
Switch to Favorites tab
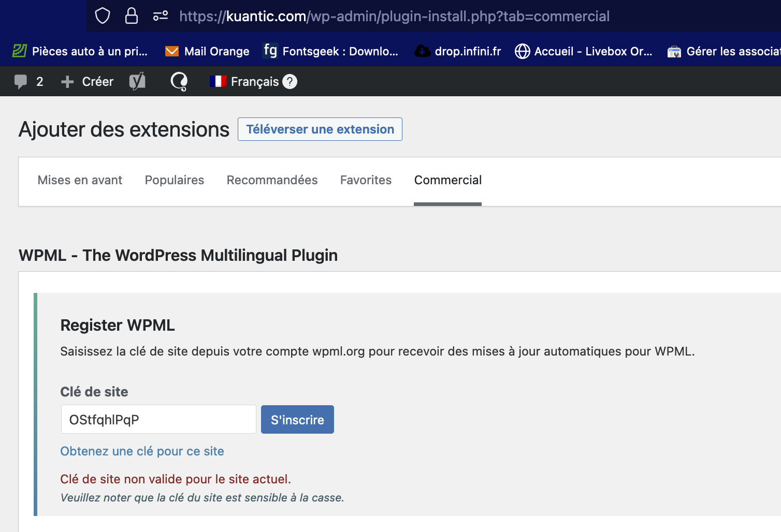(x=366, y=180)
